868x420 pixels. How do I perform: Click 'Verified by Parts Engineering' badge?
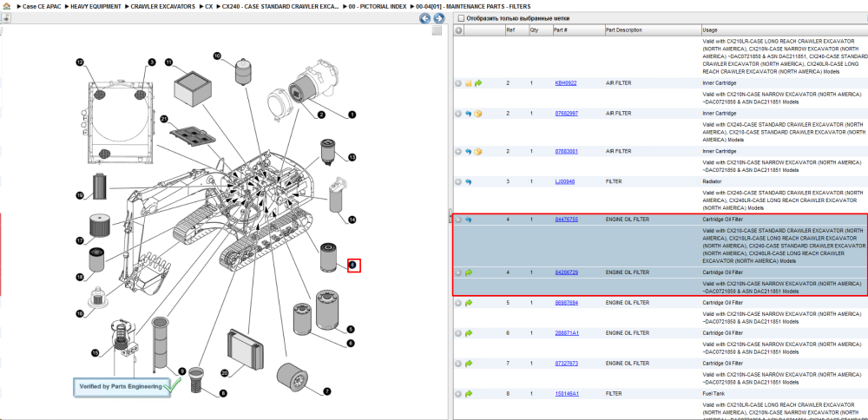tap(128, 387)
